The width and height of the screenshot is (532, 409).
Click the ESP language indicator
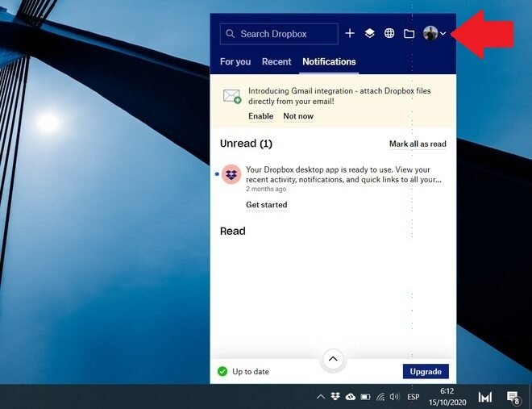(x=413, y=397)
